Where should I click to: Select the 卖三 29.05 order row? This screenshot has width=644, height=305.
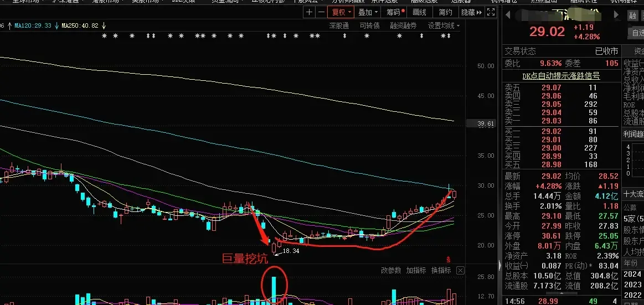pos(561,104)
